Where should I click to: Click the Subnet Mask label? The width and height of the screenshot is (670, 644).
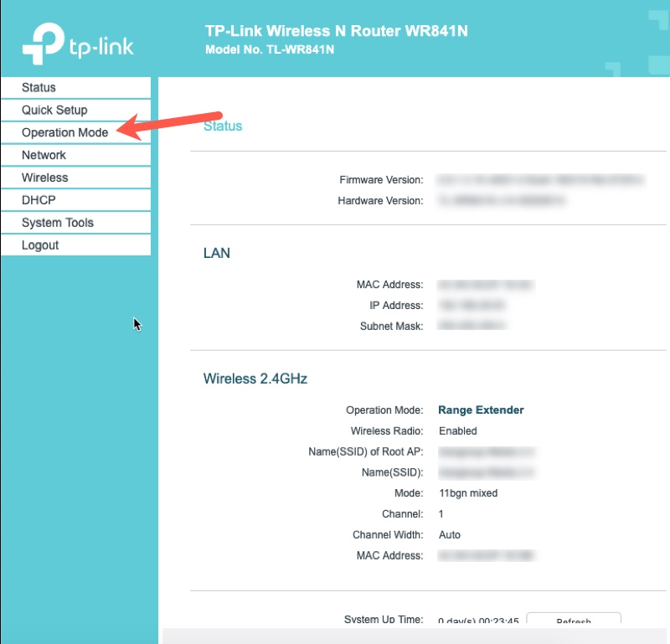click(391, 326)
